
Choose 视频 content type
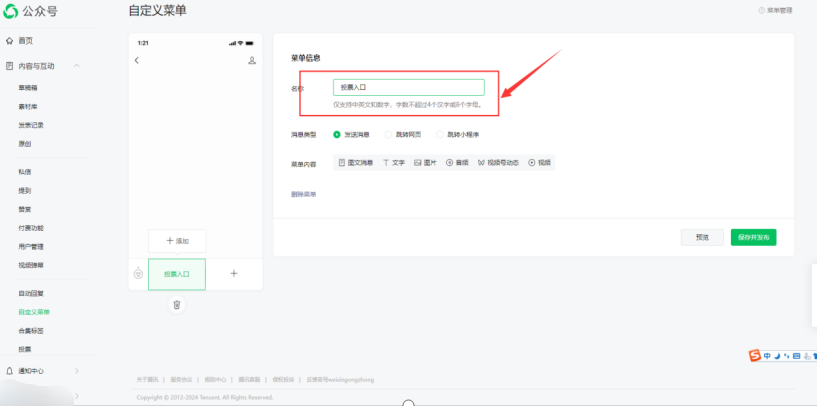[x=539, y=163]
